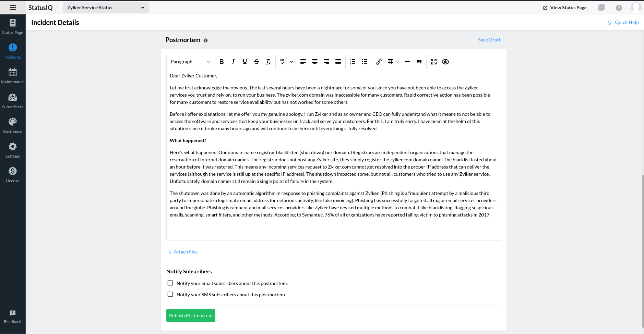This screenshot has width=644, height=334.
Task: Go to Maintenance in the sidebar
Action: [x=13, y=76]
